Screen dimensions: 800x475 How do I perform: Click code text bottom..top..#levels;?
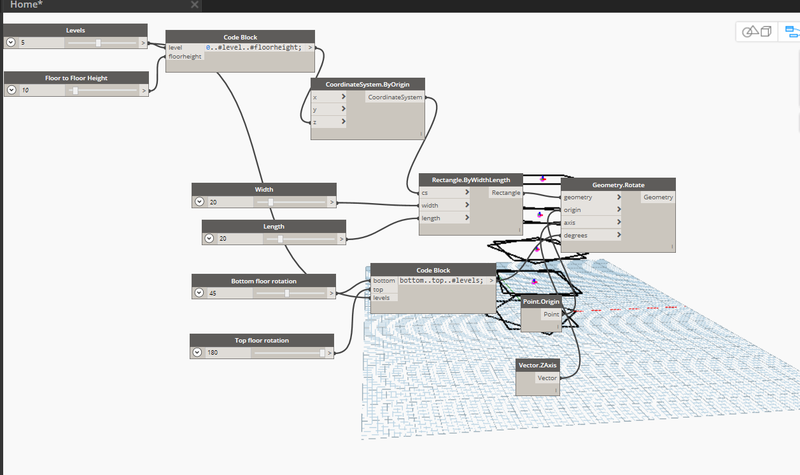tap(441, 281)
